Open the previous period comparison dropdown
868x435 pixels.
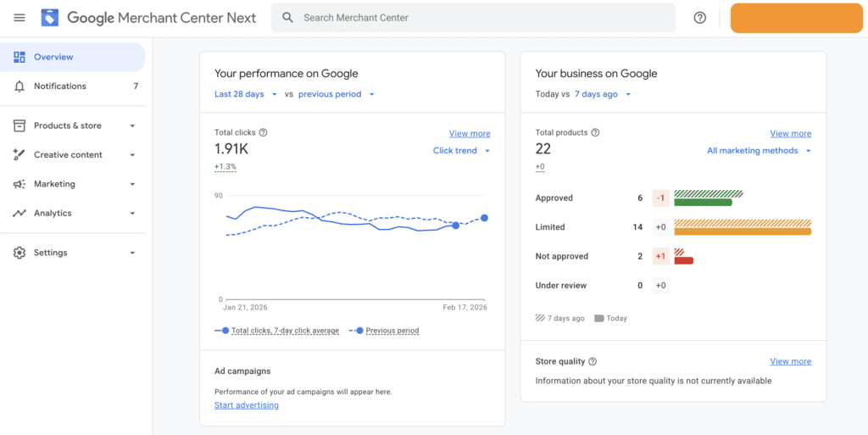click(336, 94)
